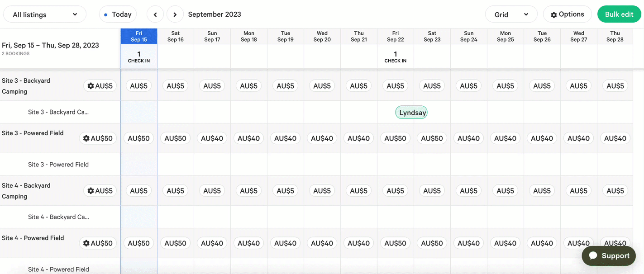Select the Fri Sep 22 column header

click(x=396, y=36)
